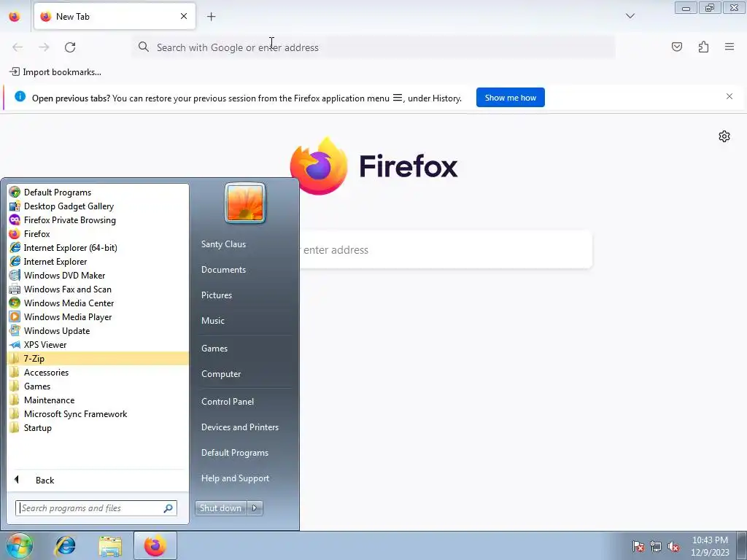Open the list all tabs chevron
Screen dimensions: 747x560
(630, 16)
